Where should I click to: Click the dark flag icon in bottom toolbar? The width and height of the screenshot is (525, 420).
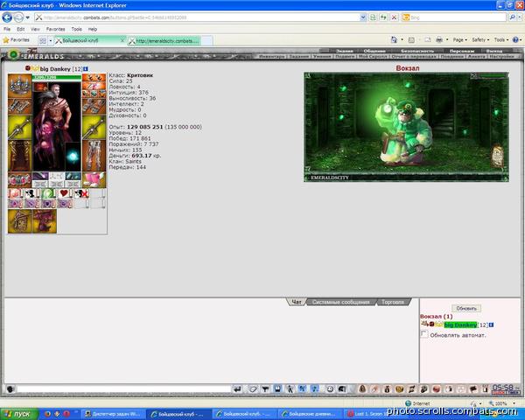point(473,388)
